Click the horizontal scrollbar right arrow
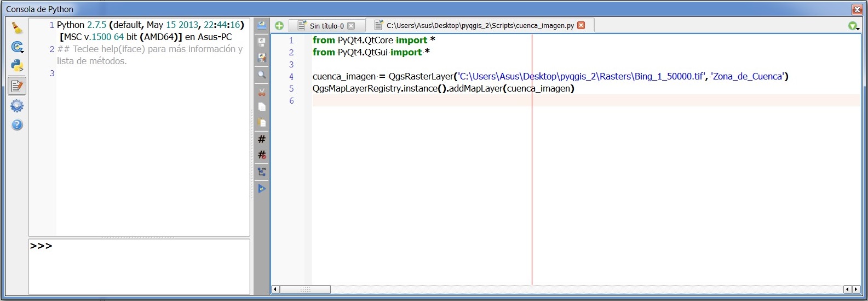 (x=856, y=289)
